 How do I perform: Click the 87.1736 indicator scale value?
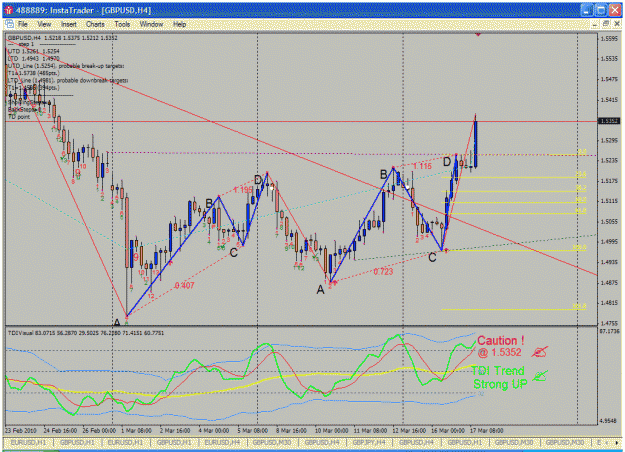pyautogui.click(x=609, y=331)
